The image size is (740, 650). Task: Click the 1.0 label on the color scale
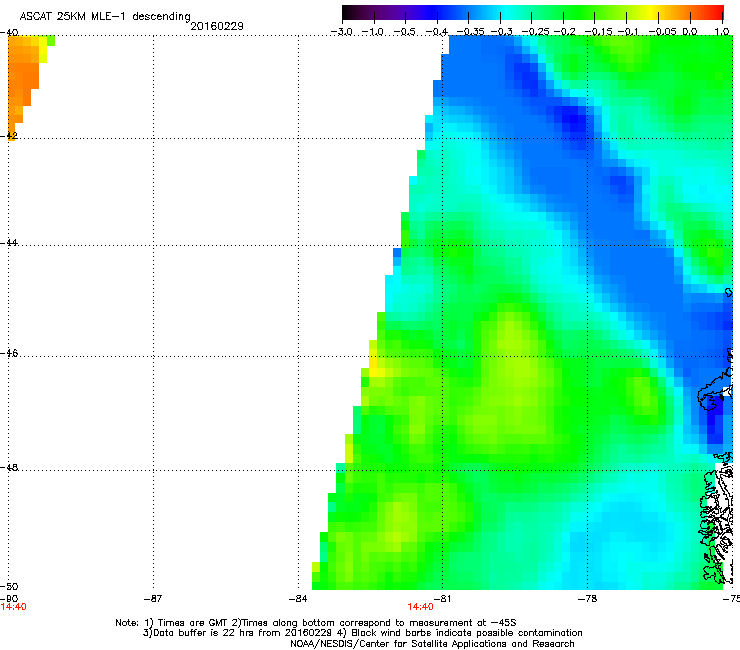722,32
